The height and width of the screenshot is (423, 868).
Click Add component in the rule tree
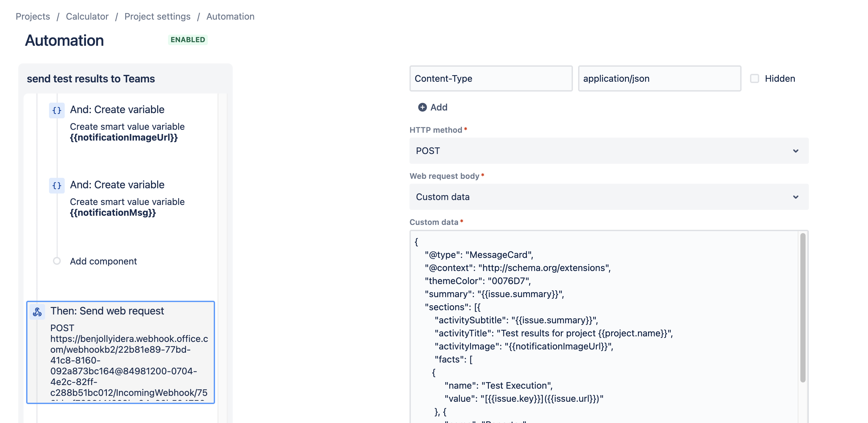[103, 261]
